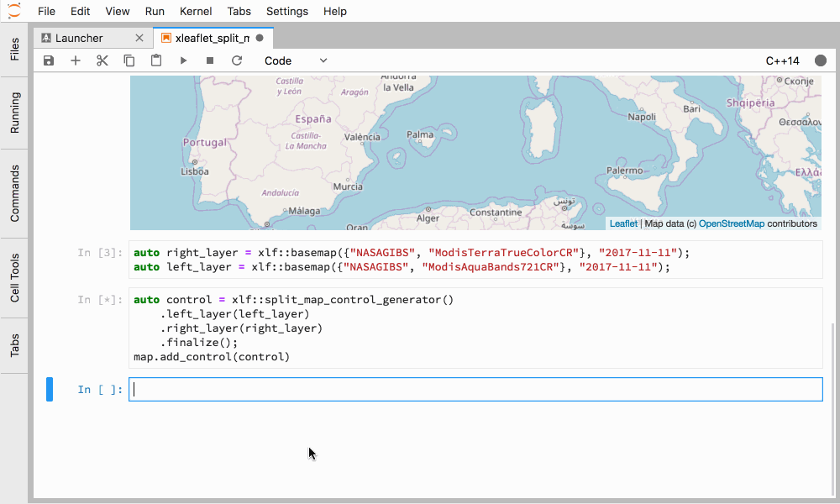Click the In [*]: cell prompt
The height and width of the screenshot is (504, 840).
[100, 299]
